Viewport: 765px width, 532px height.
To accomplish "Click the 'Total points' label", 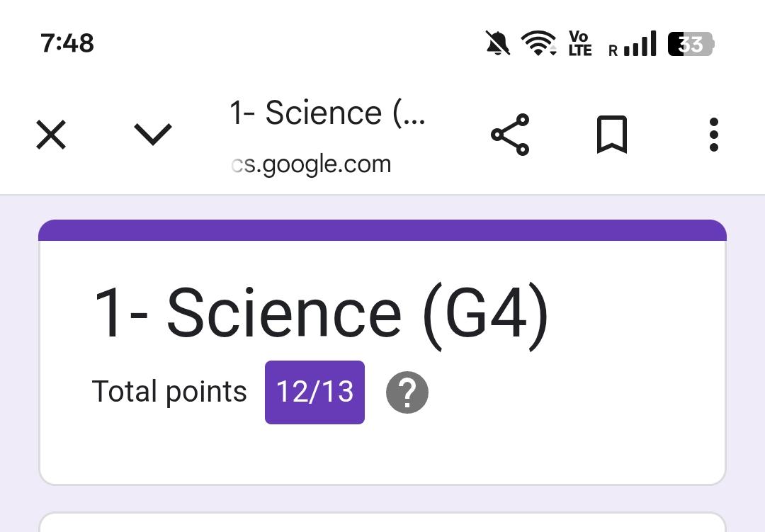I will (169, 392).
